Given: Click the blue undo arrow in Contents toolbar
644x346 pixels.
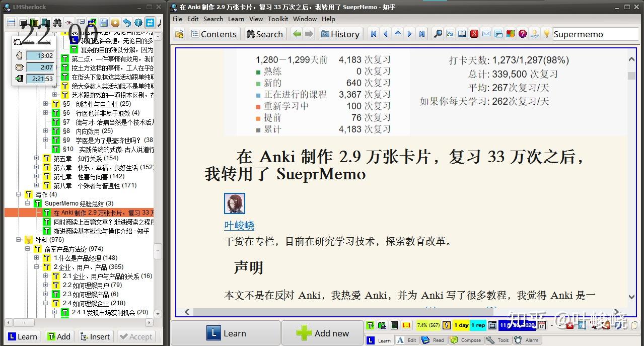Looking at the screenshot, I should pos(126,22).
